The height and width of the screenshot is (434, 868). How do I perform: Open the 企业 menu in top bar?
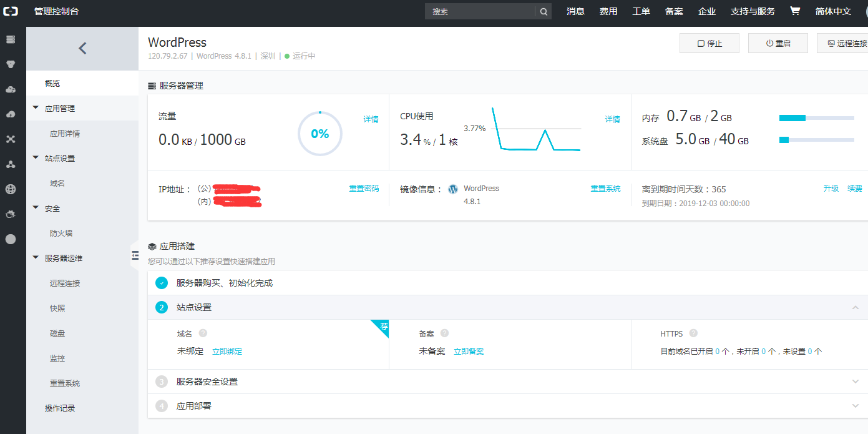coord(706,11)
